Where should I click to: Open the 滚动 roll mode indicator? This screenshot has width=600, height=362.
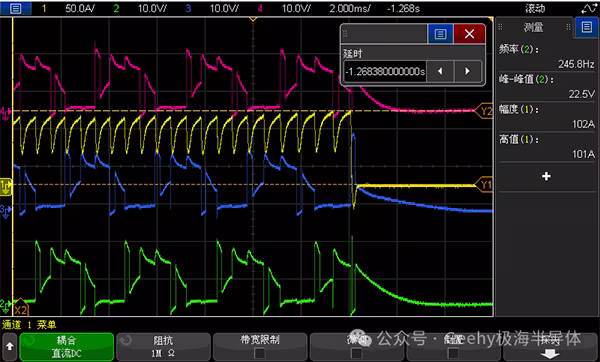coord(535,8)
